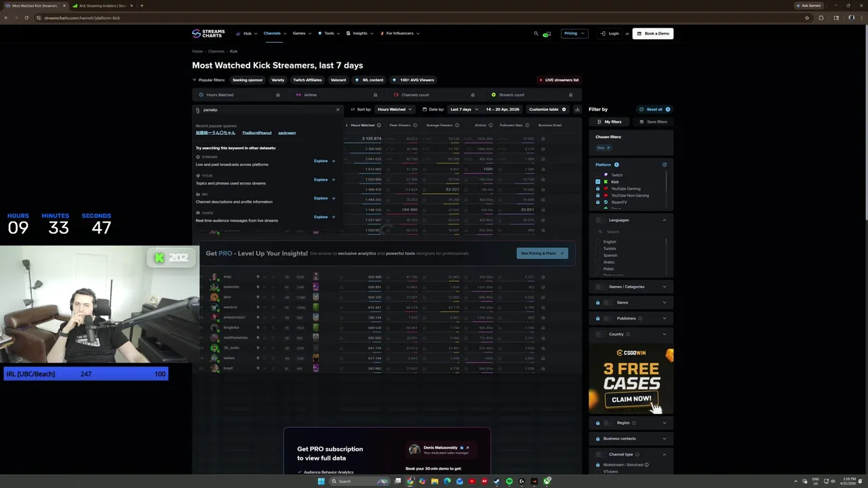
Task: Click Windows Start button
Action: [321, 481]
